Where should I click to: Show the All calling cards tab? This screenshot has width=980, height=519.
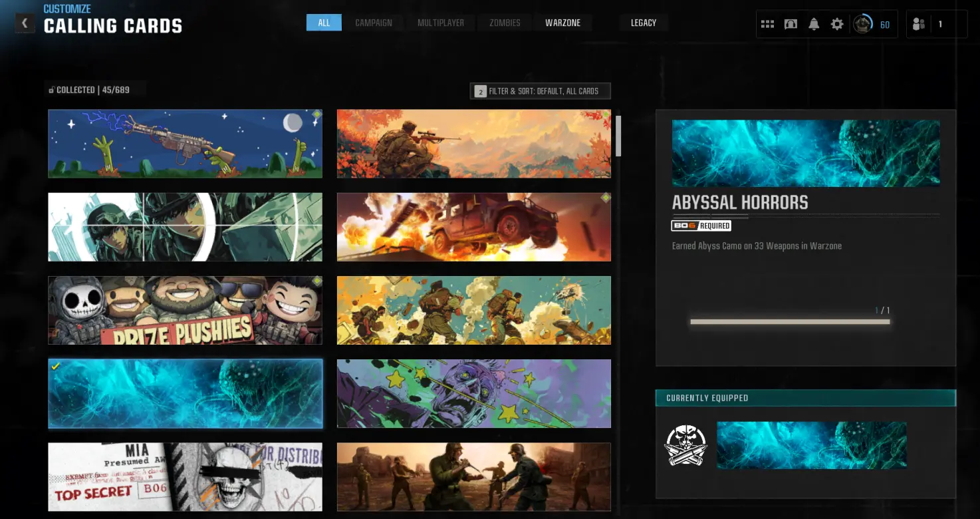tap(324, 23)
